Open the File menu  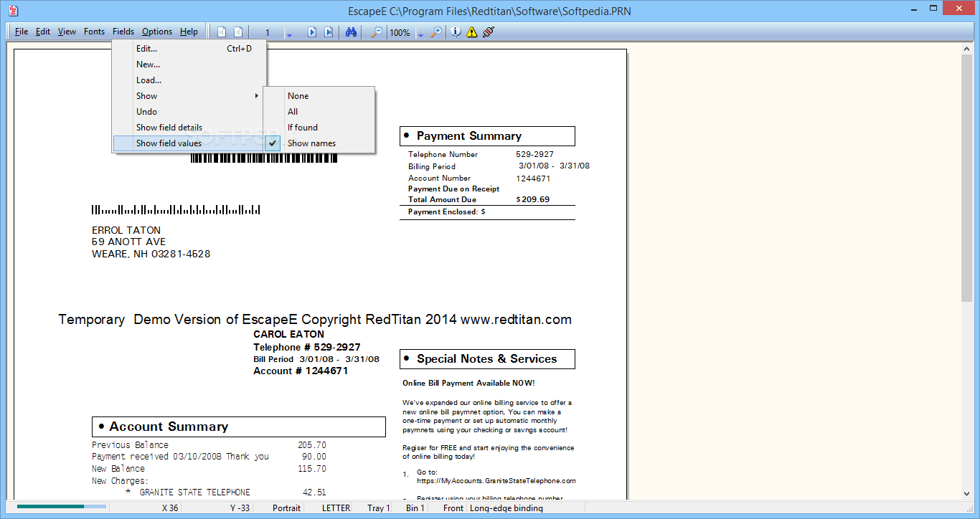click(x=22, y=32)
